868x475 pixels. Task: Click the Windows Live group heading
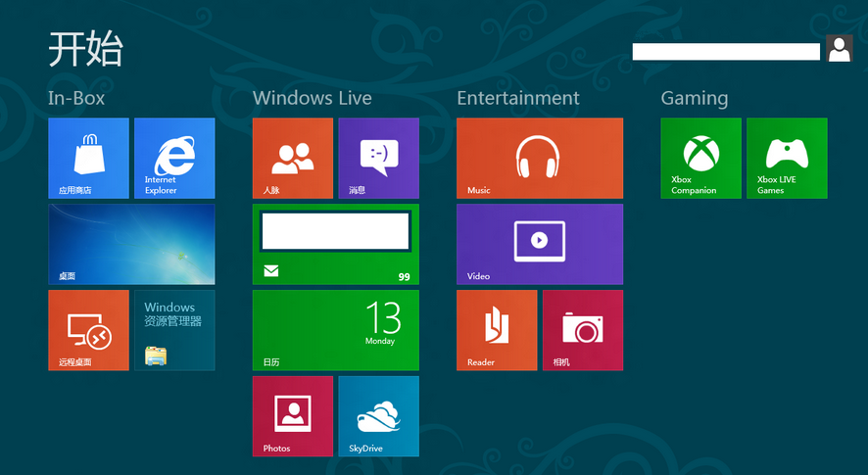click(313, 98)
